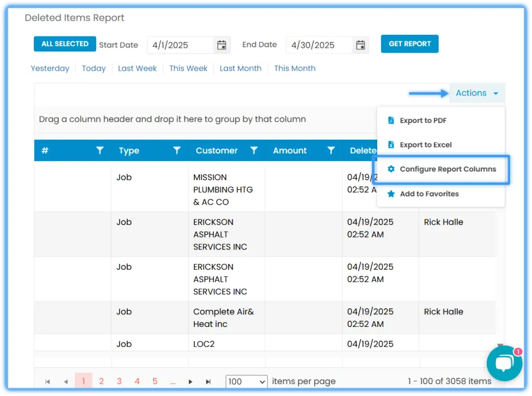Choose Export to PDF from Actions menu

point(441,121)
